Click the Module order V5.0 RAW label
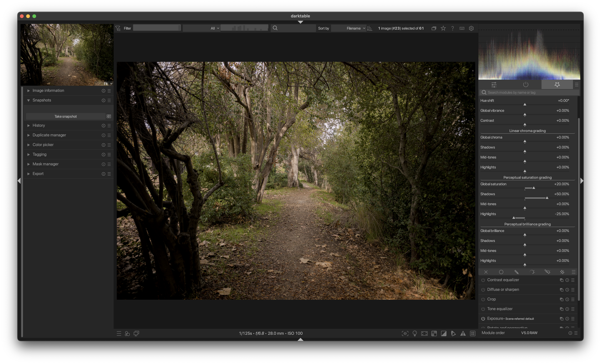Viewport: 601px width, 364px height. point(529,333)
